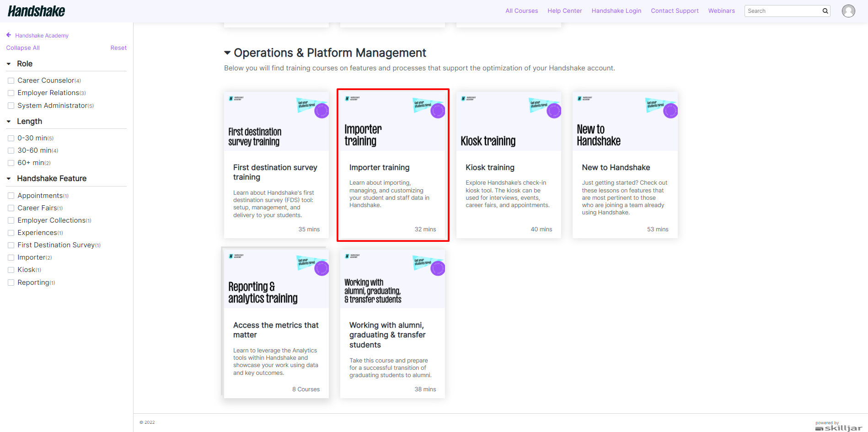This screenshot has height=432, width=868.
Task: Tick the Reporting filter checkbox
Action: pyautogui.click(x=11, y=283)
